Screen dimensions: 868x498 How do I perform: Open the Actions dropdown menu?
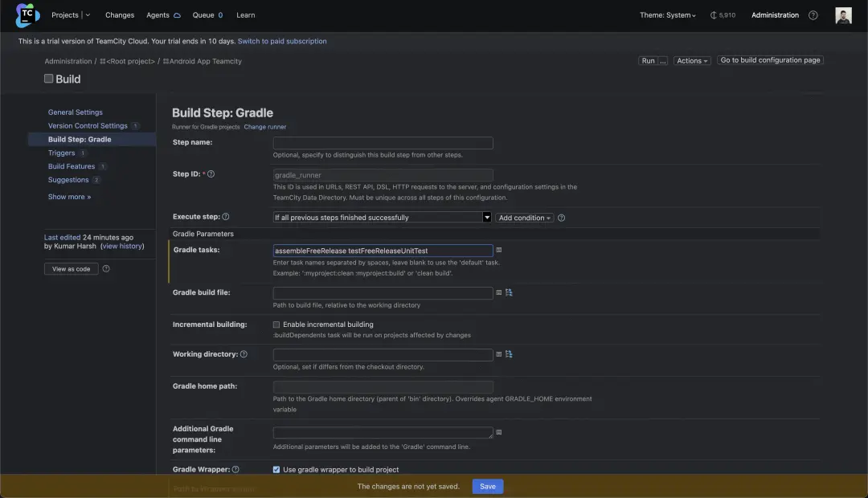pyautogui.click(x=692, y=61)
